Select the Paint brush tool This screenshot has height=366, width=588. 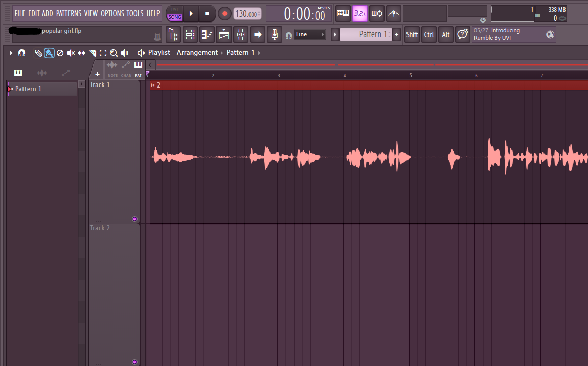tap(49, 53)
